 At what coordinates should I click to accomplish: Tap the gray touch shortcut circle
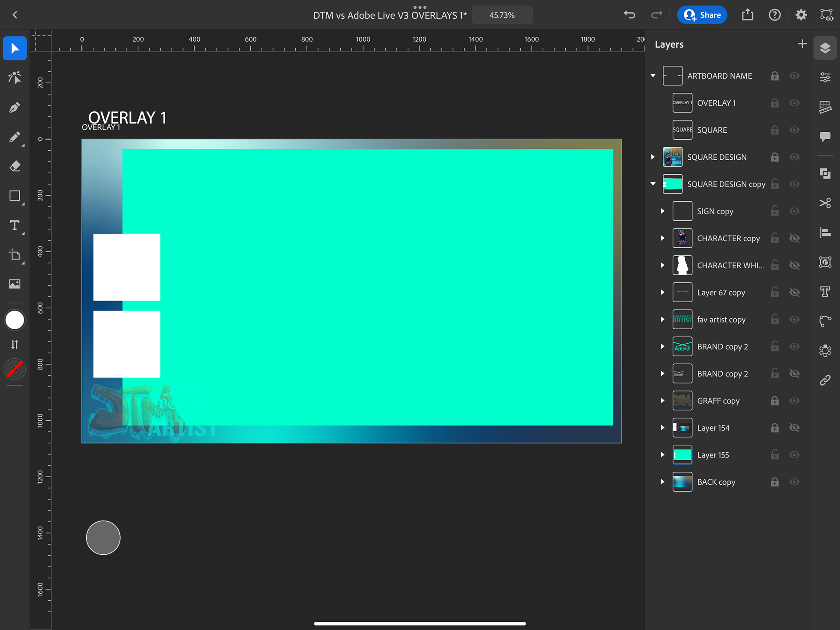tap(103, 538)
